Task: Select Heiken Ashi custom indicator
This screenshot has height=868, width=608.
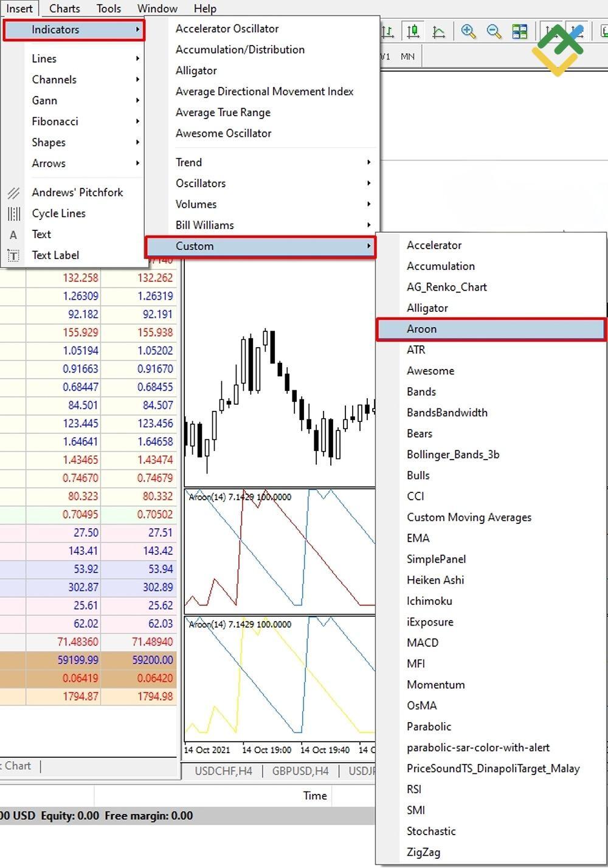Action: (491, 580)
